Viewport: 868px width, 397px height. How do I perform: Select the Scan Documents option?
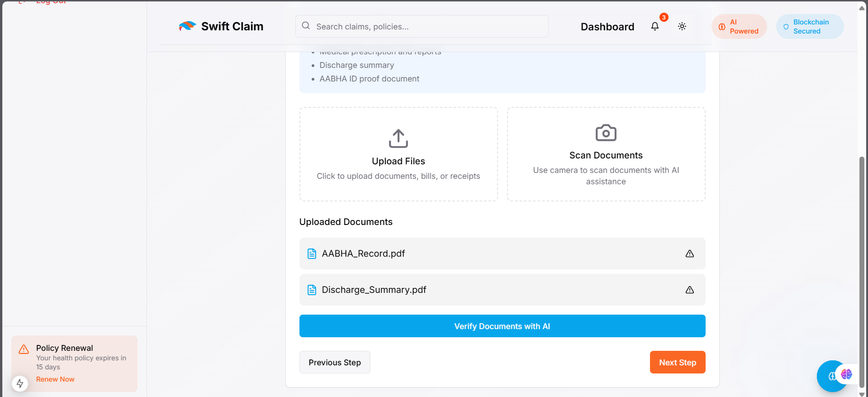coord(606,154)
